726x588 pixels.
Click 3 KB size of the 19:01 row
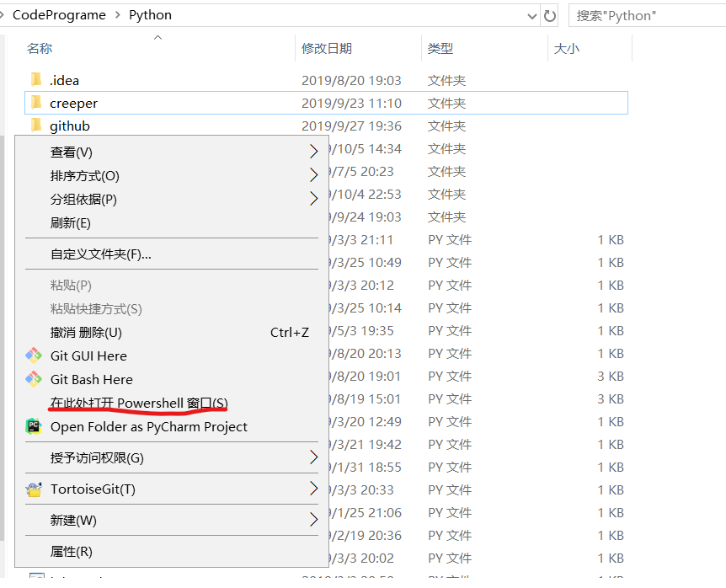611,376
